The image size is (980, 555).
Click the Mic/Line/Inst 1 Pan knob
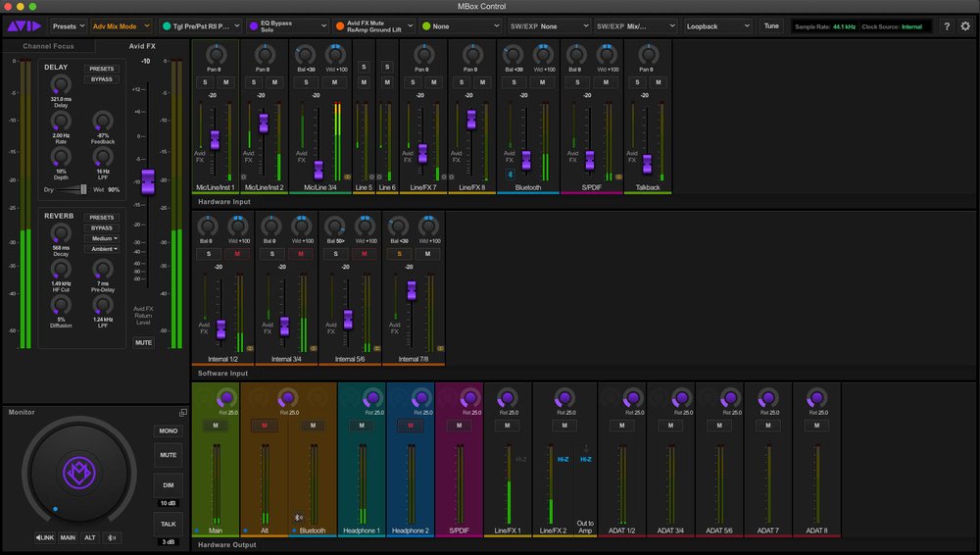coord(217,55)
